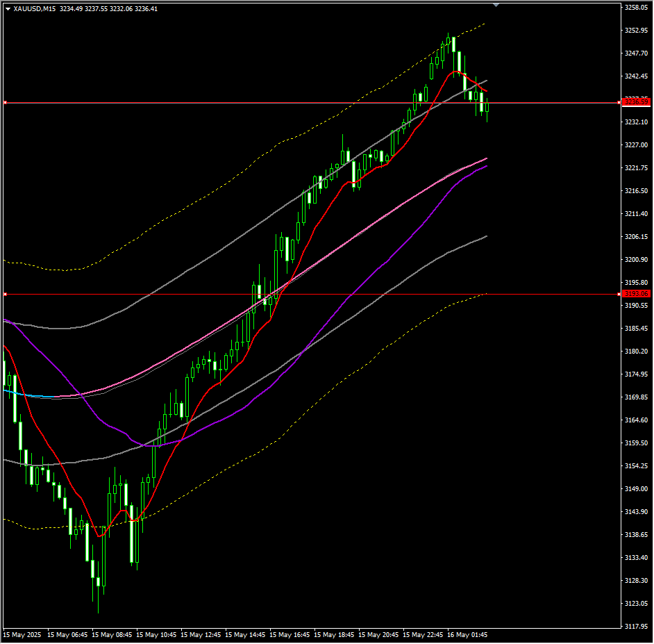
Task: Click the 3169.85 price scale label
Action: (636, 397)
